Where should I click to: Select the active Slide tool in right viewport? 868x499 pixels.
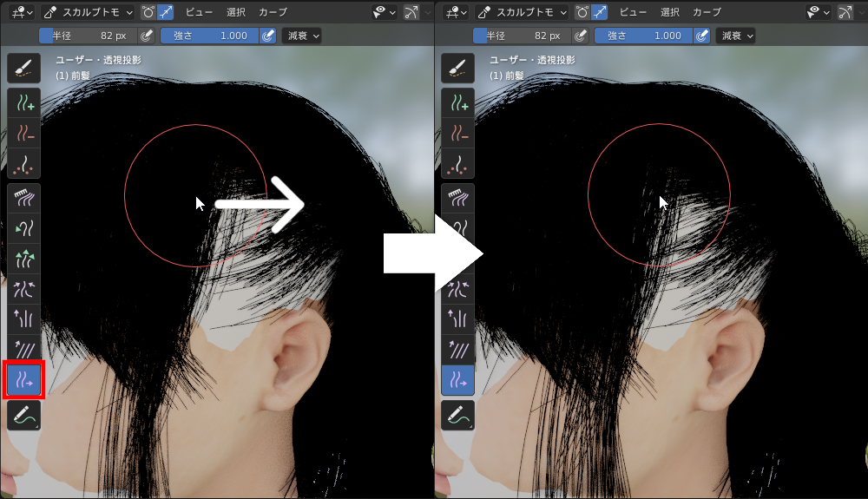click(457, 380)
